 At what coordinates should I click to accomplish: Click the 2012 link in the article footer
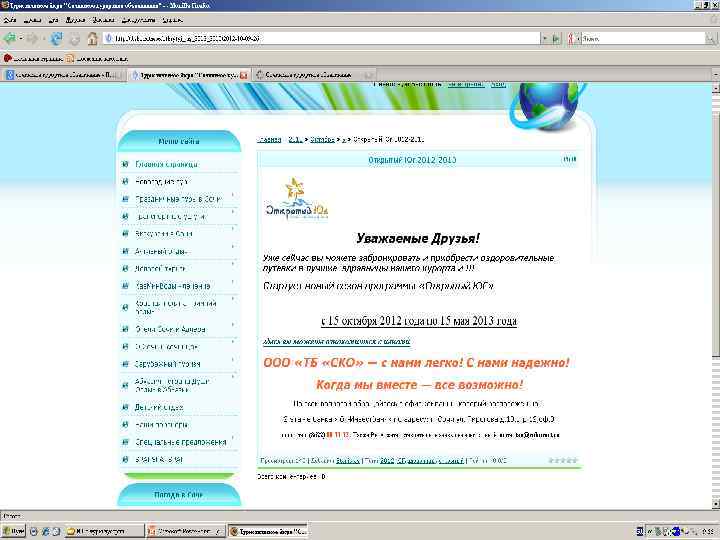tap(387, 460)
